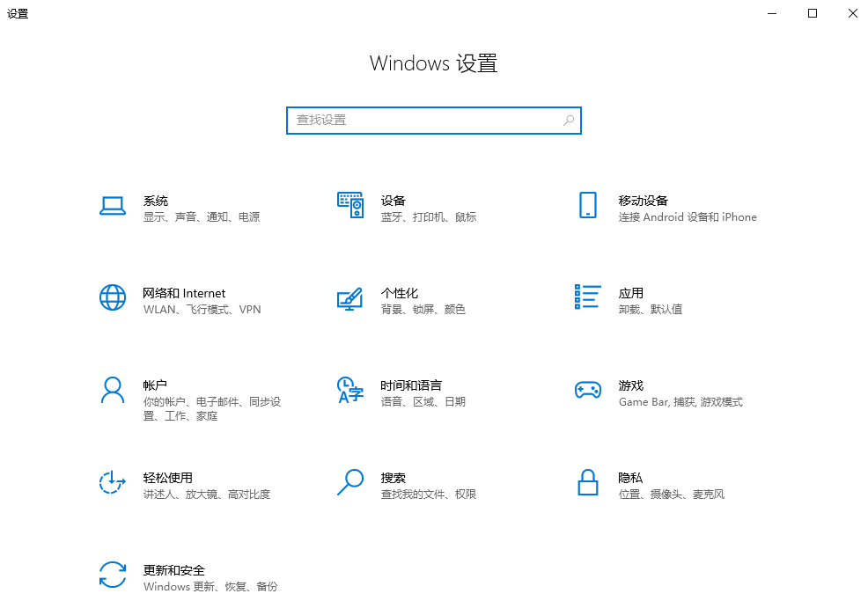
Task: Click the 帐户 person silhouette icon
Action: [113, 390]
